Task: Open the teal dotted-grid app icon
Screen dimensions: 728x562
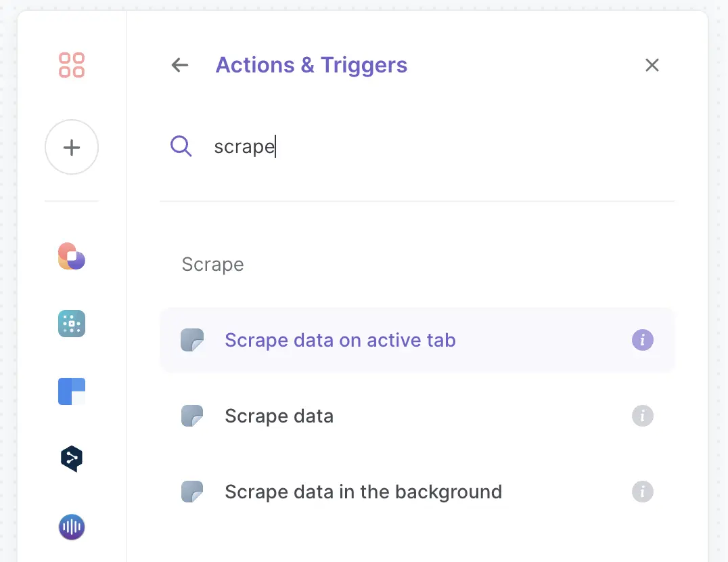Action: pyautogui.click(x=72, y=323)
